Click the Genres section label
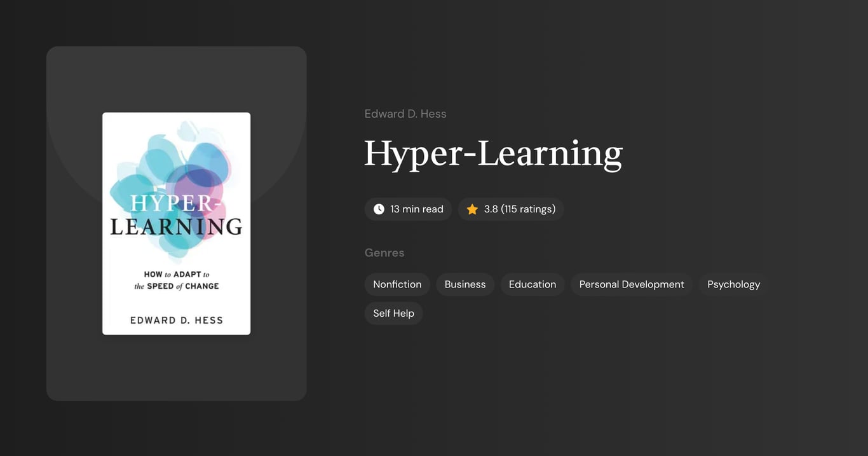868x456 pixels. click(x=384, y=252)
